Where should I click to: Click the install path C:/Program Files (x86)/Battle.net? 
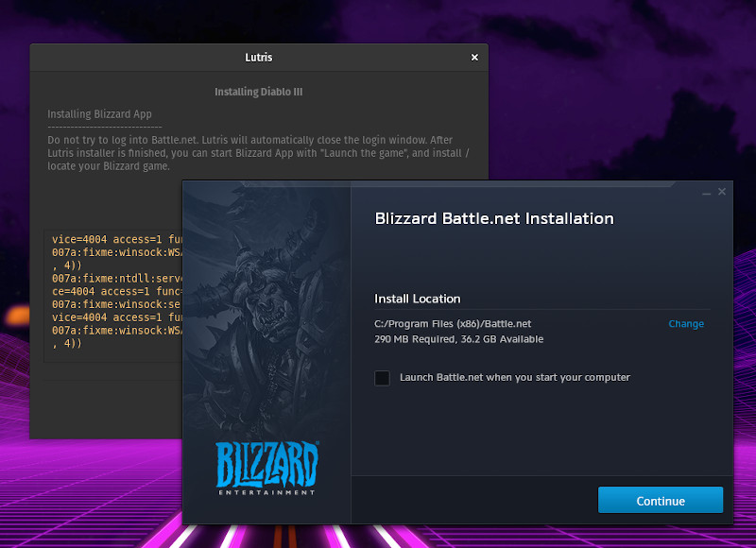pos(453,324)
